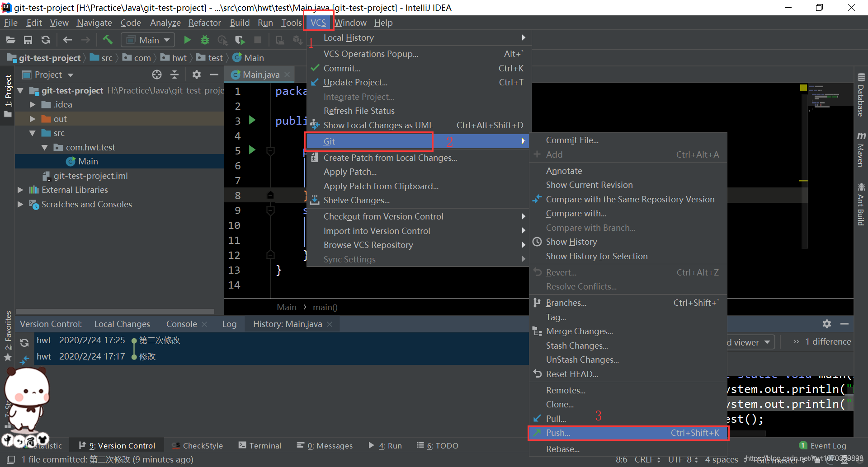Open the VCS menu
This screenshot has width=868, height=467.
(318, 23)
